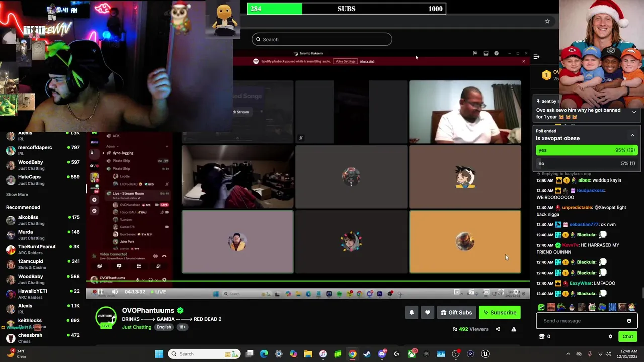Click the 284 SUBS goal progress bar

pyautogui.click(x=346, y=9)
